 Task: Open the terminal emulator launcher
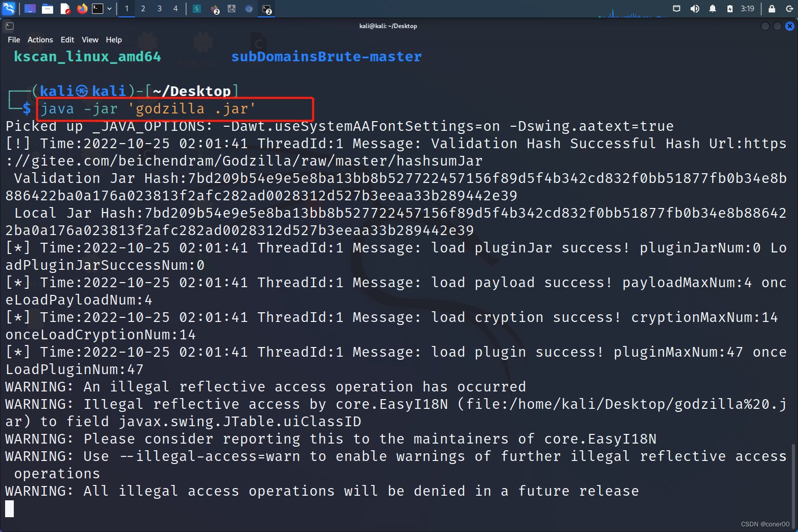[x=98, y=9]
